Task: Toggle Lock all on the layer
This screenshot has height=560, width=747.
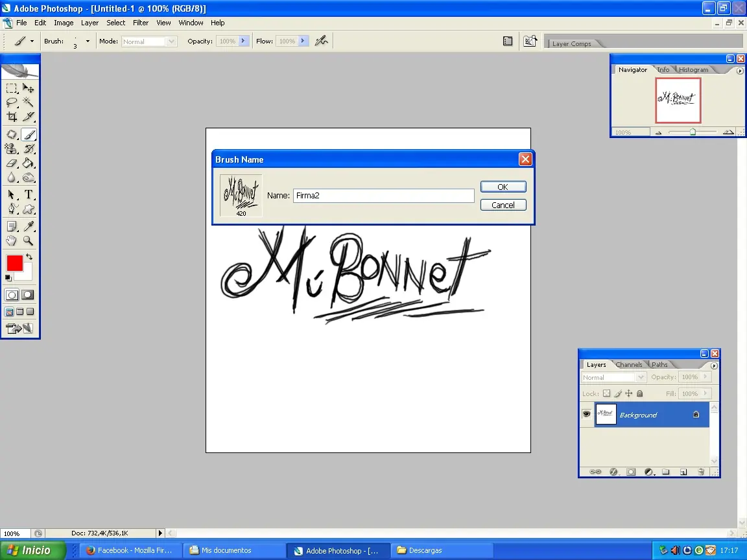Action: click(x=639, y=393)
